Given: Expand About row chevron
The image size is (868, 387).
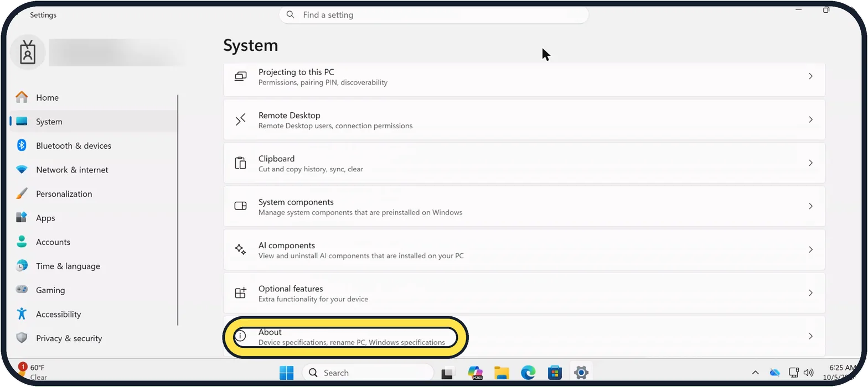Looking at the screenshot, I should click(810, 336).
